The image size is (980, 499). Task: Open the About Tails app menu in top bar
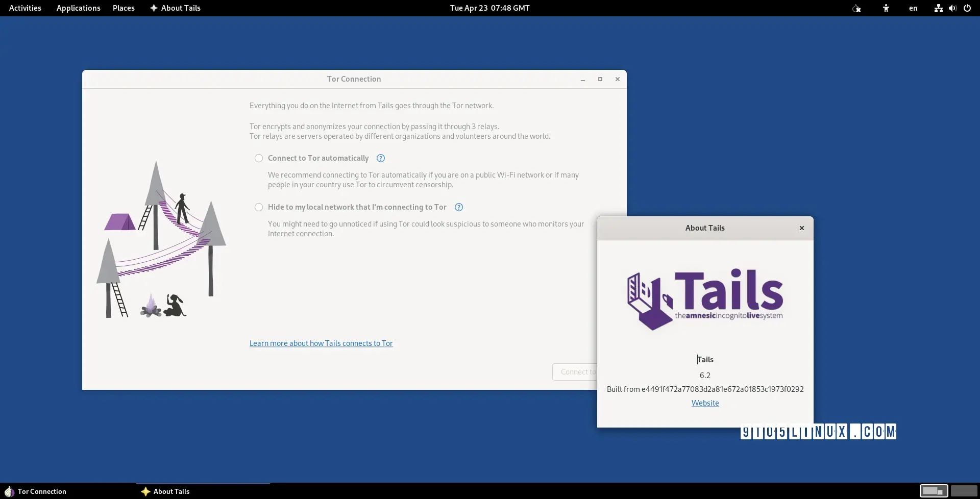(175, 8)
